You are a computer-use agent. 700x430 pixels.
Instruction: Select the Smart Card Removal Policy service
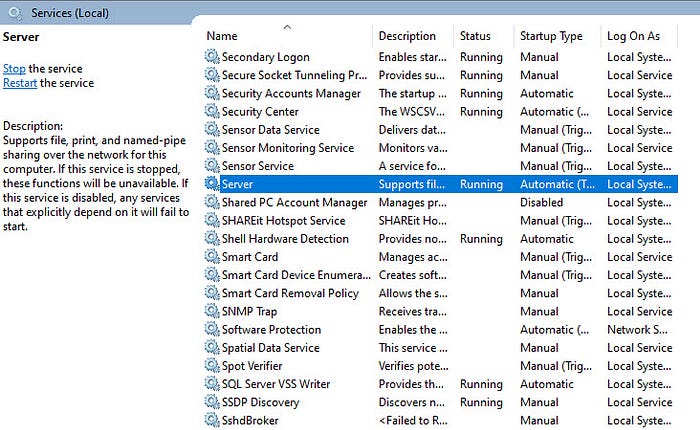coord(440,293)
